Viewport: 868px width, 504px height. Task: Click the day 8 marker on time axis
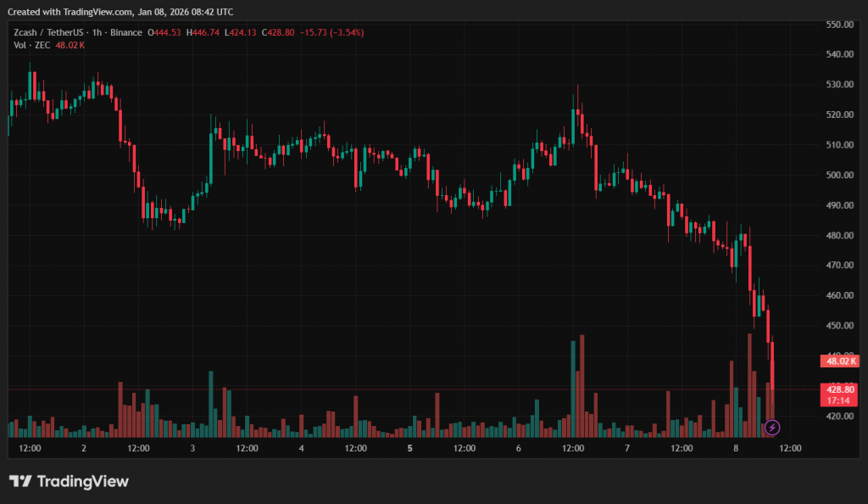coord(736,448)
